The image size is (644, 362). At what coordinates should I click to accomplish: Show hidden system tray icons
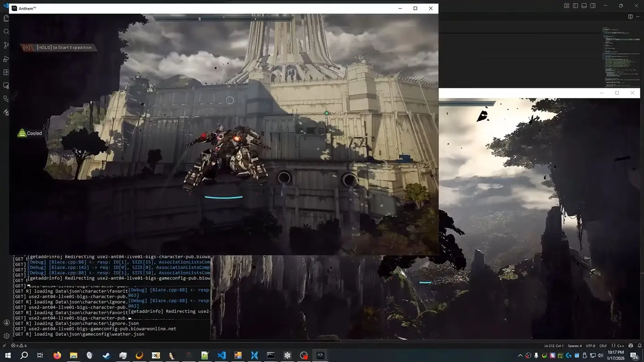[520, 356]
